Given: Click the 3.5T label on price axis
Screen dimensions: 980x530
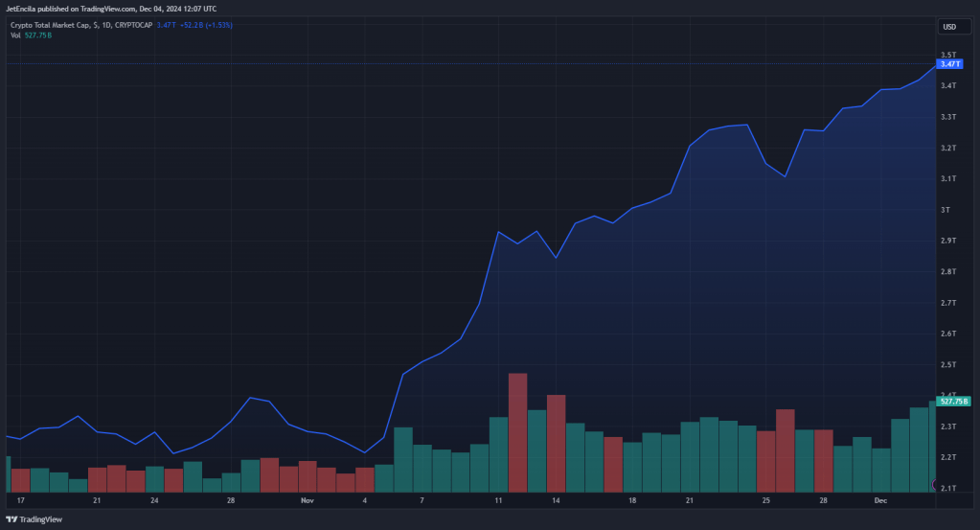Looking at the screenshot, I should [x=948, y=55].
